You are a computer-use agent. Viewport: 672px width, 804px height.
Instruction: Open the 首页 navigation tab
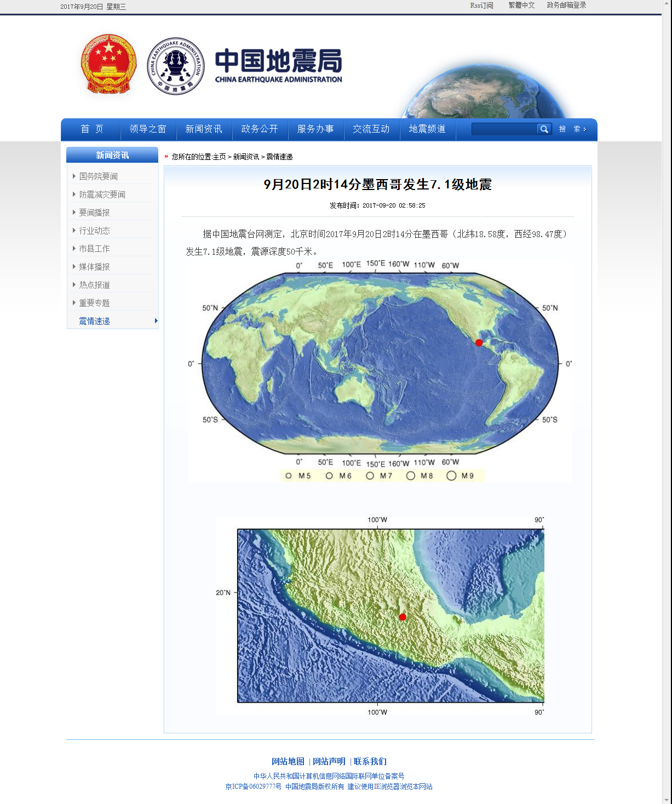[91, 129]
